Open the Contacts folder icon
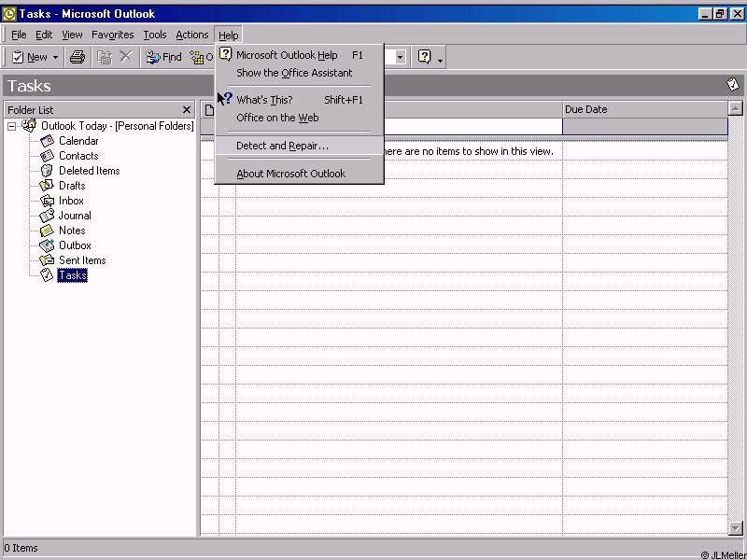The width and height of the screenshot is (747, 560). pos(47,156)
